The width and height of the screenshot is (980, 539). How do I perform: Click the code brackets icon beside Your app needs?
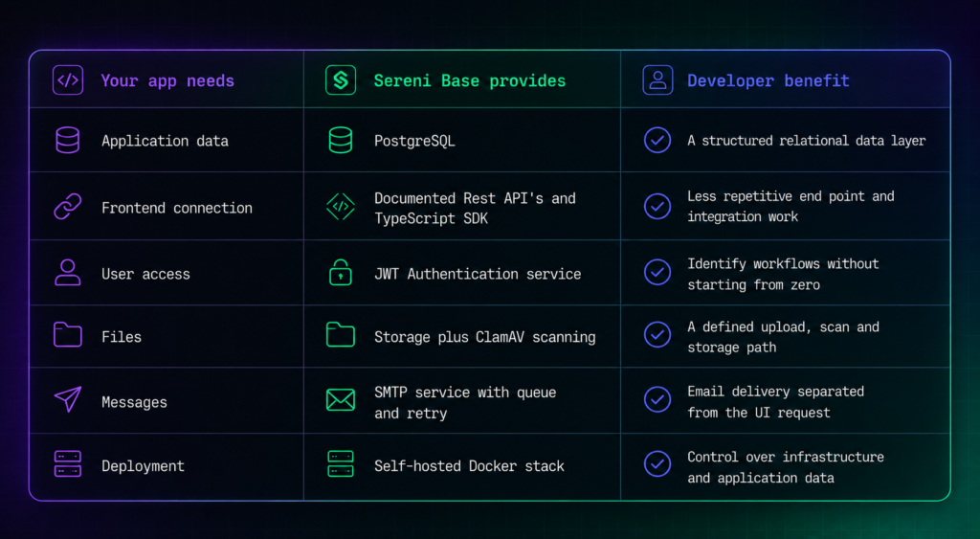68,80
